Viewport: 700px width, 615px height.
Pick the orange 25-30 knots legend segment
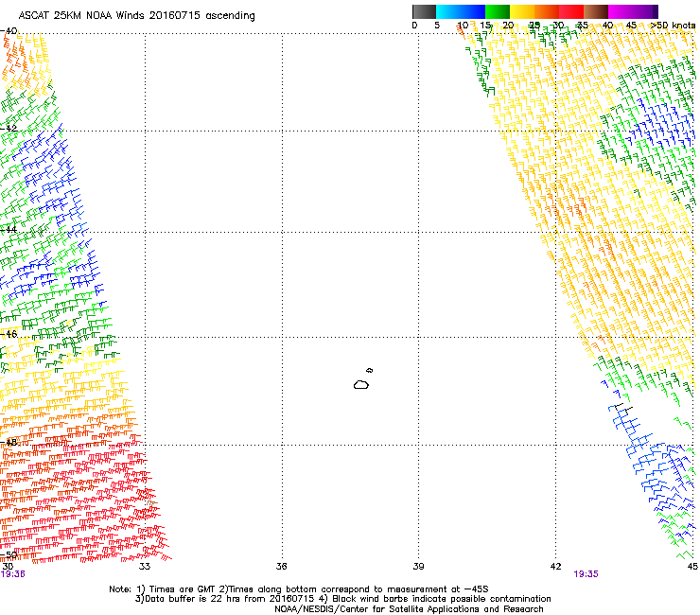pos(547,11)
